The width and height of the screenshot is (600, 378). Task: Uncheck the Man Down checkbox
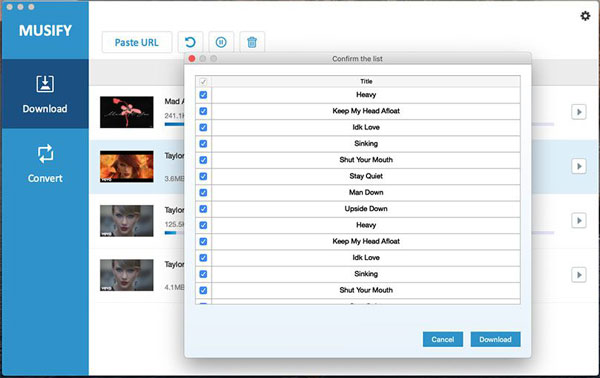point(203,192)
